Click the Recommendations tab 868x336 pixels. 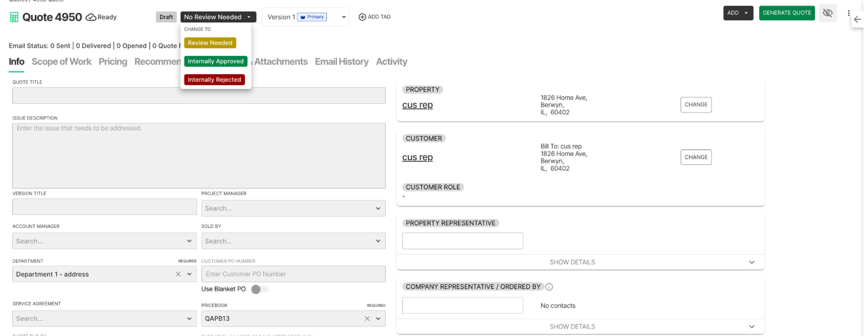pyautogui.click(x=157, y=62)
